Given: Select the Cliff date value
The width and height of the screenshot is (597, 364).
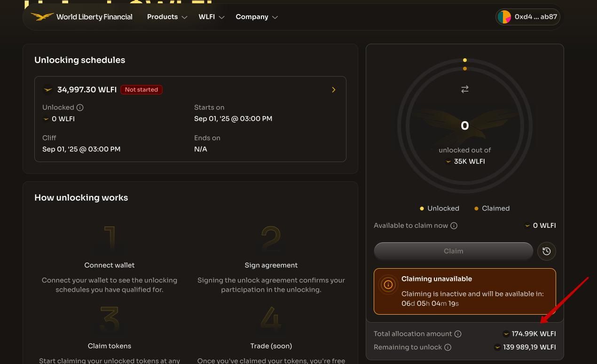Looking at the screenshot, I should tap(81, 149).
